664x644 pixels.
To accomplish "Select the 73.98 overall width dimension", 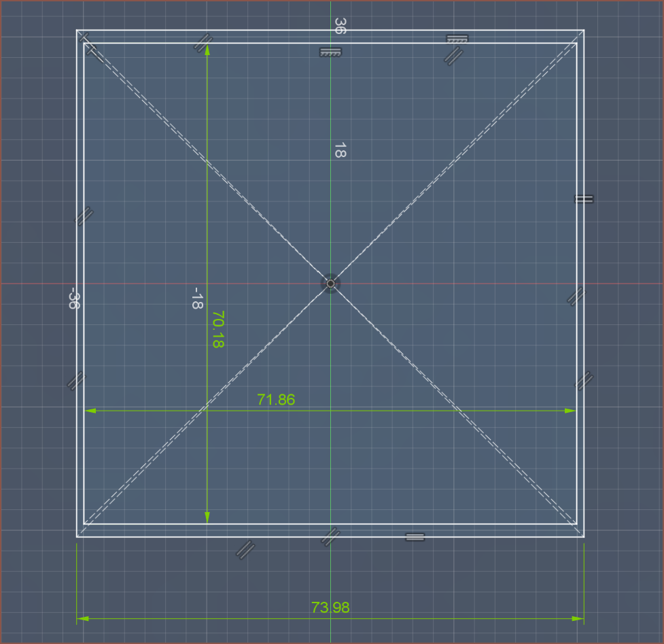I will pyautogui.click(x=330, y=608).
